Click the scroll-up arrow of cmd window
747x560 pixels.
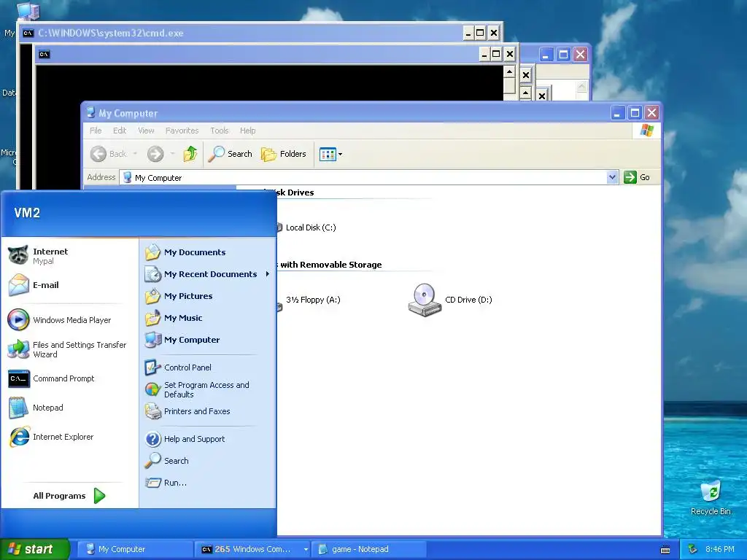[509, 71]
